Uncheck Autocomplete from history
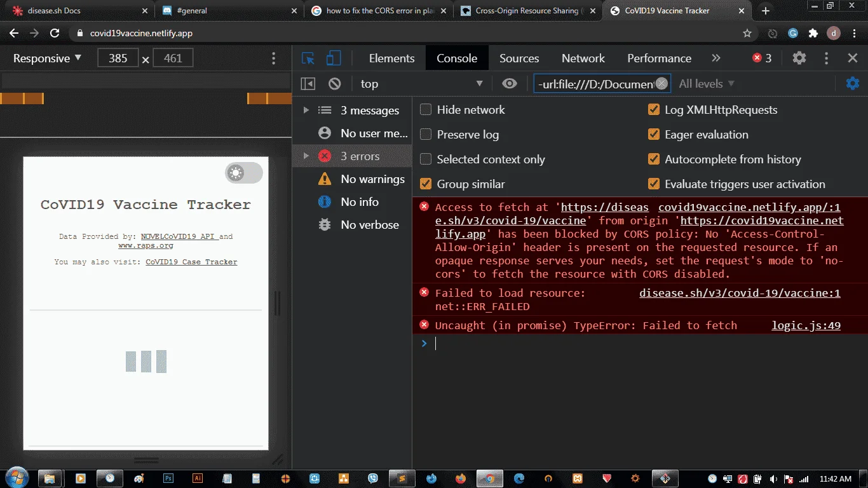The height and width of the screenshot is (488, 868). (x=653, y=159)
